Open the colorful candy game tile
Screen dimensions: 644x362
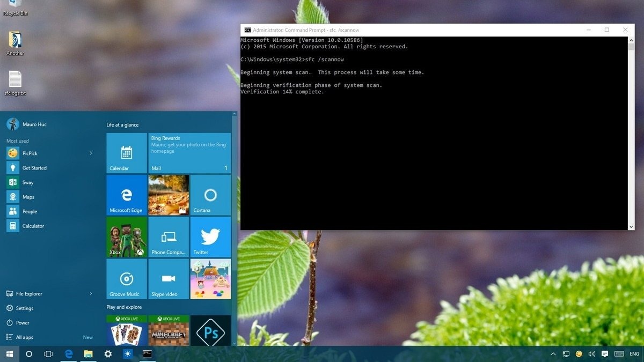point(210,279)
